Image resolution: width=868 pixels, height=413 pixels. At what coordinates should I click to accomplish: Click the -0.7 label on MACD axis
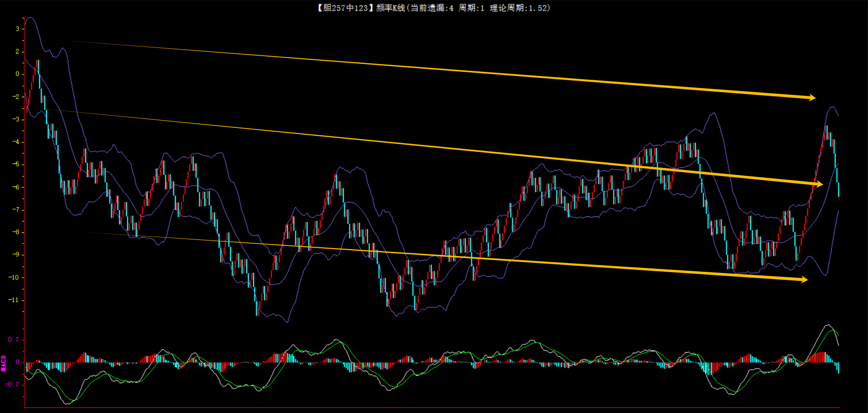pyautogui.click(x=12, y=384)
